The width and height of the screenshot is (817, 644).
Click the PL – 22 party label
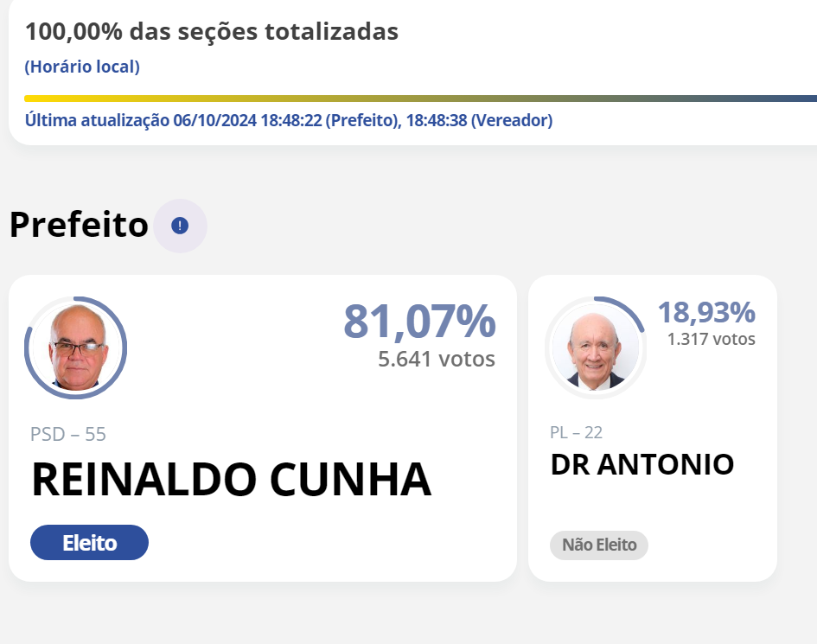pos(576,432)
